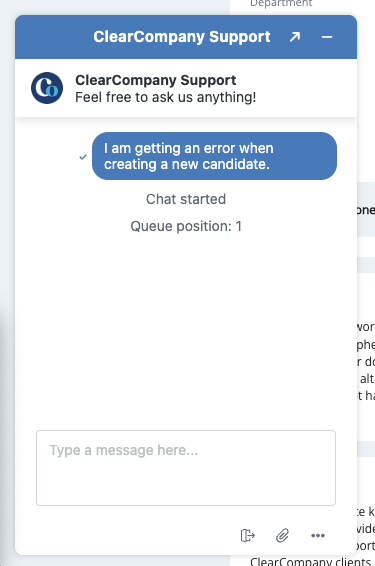Click the 'ClearCompany Support' header title

tap(182, 37)
